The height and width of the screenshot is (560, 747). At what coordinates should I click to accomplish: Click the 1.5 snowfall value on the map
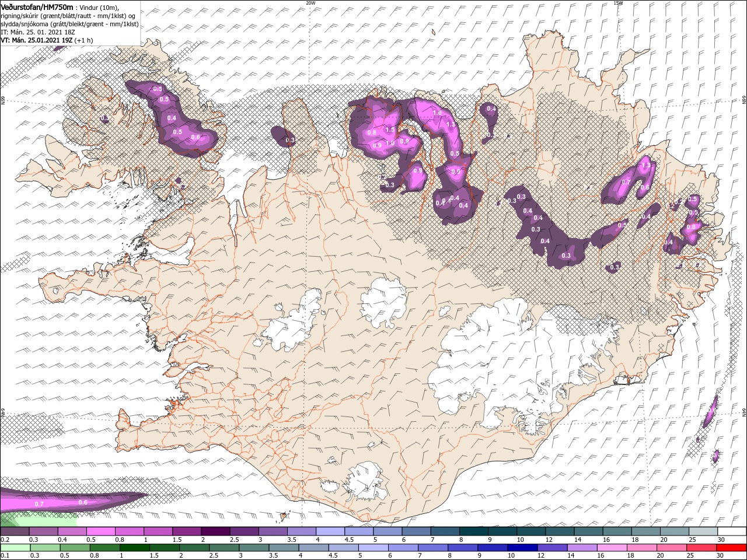click(x=390, y=129)
